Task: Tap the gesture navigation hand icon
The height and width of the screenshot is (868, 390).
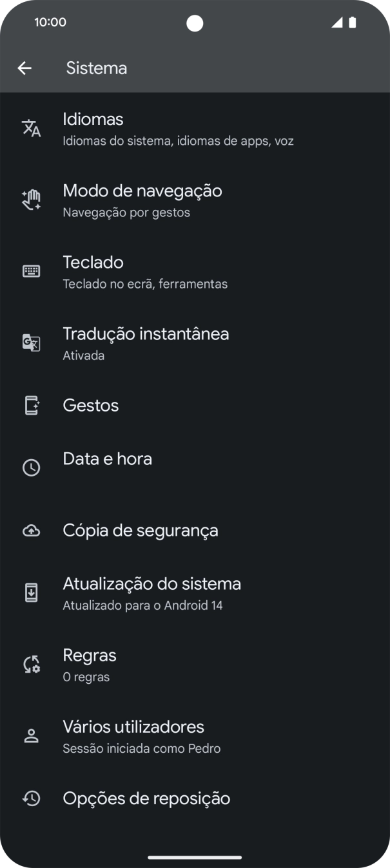Action: (31, 200)
